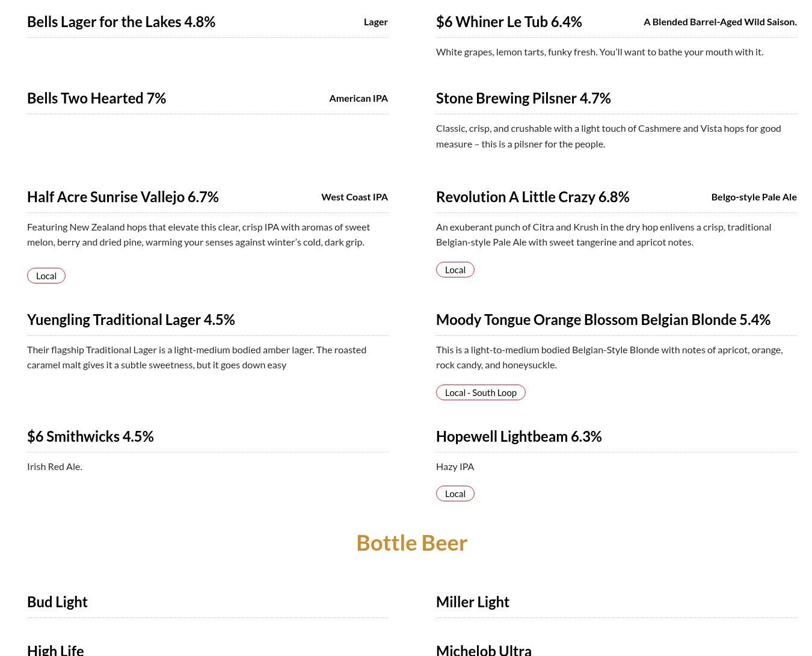This screenshot has width=812, height=656.
Task: Click Revolution A Little Crazy 6.8% title
Action: pyautogui.click(x=532, y=197)
